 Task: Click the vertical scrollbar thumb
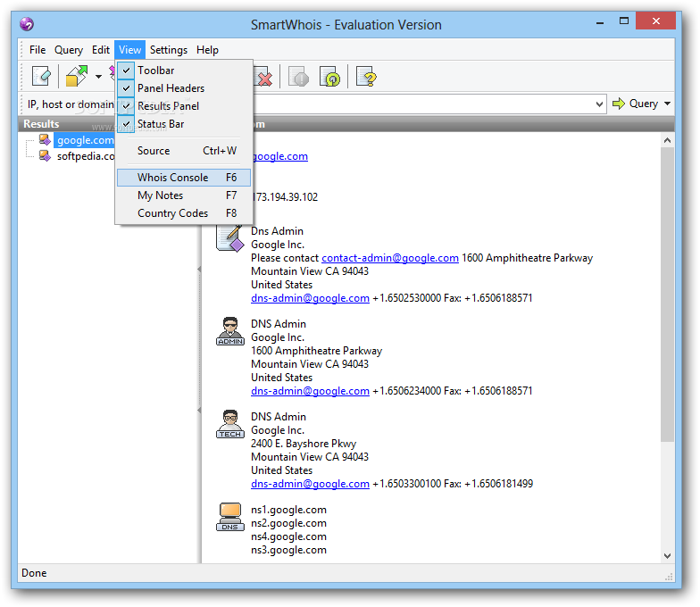[668, 295]
